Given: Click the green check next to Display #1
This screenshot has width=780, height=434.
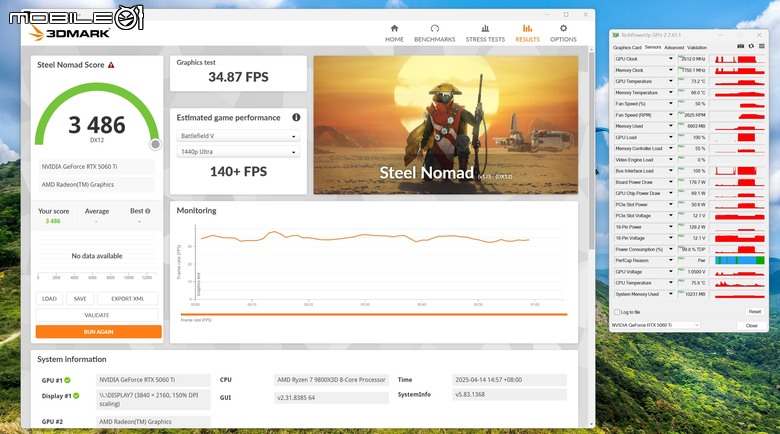Looking at the screenshot, I should pyautogui.click(x=76, y=396).
